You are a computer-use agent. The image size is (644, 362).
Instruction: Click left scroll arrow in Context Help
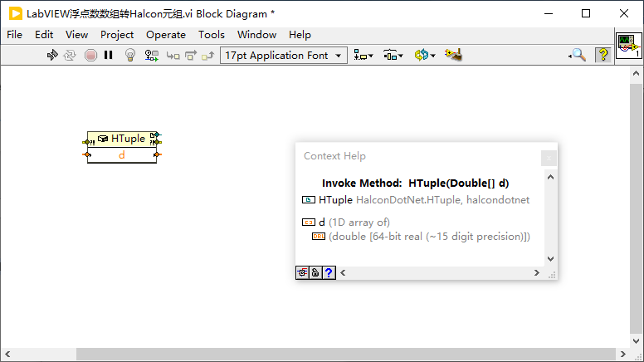(343, 272)
